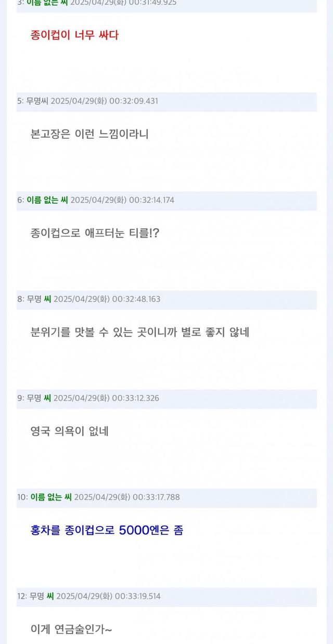Click the timestamp 00:32:48.163 on post 8

136,299
